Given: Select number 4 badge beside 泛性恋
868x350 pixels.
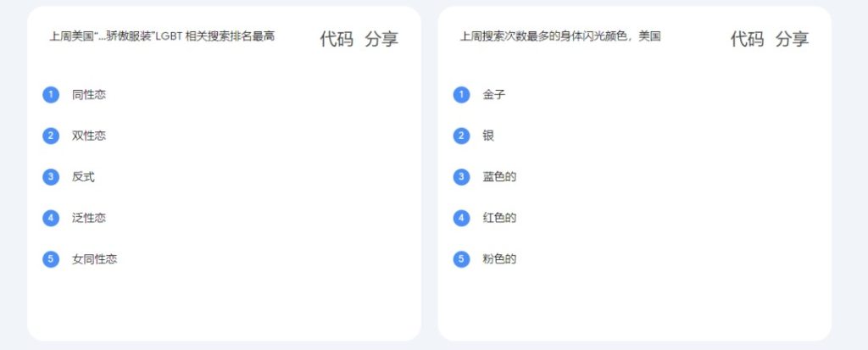Looking at the screenshot, I should 51,218.
